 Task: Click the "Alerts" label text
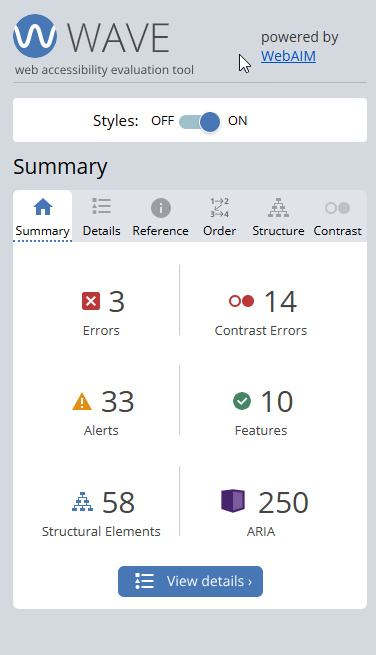tap(101, 430)
